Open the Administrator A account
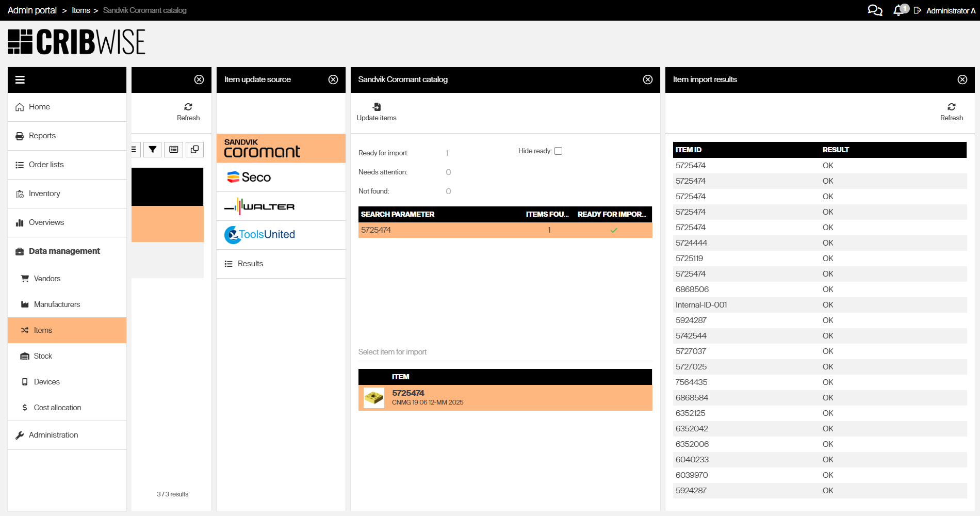The height and width of the screenshot is (516, 980). [951, 10]
